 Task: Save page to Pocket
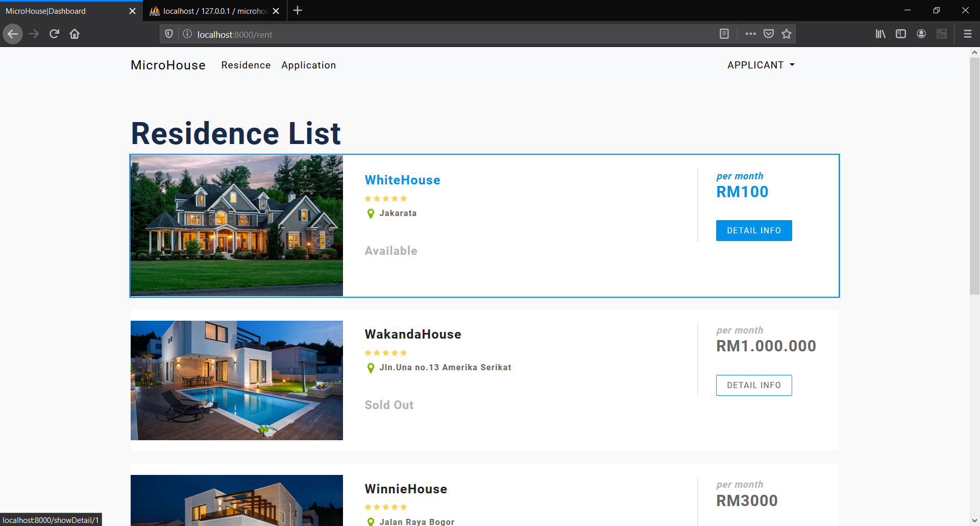click(769, 34)
